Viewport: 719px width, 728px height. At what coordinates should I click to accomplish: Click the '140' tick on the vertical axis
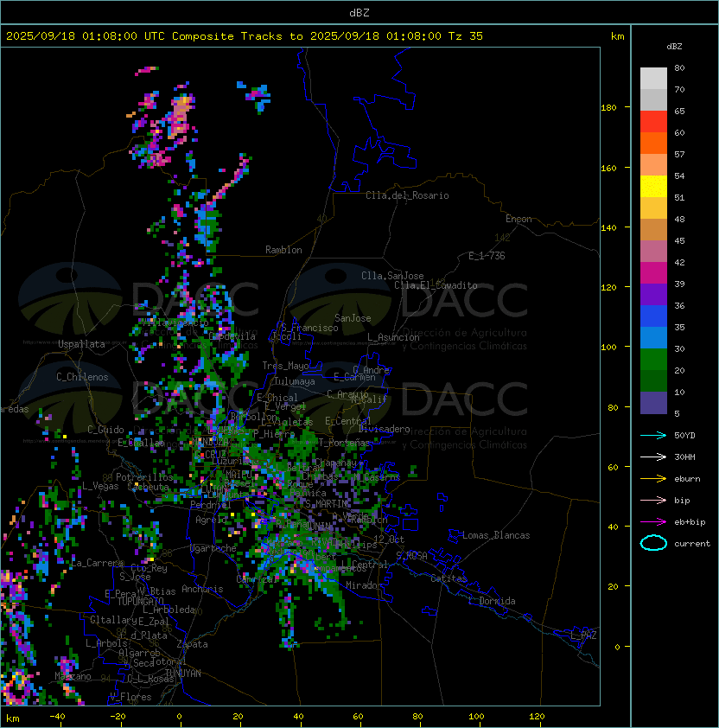click(608, 228)
